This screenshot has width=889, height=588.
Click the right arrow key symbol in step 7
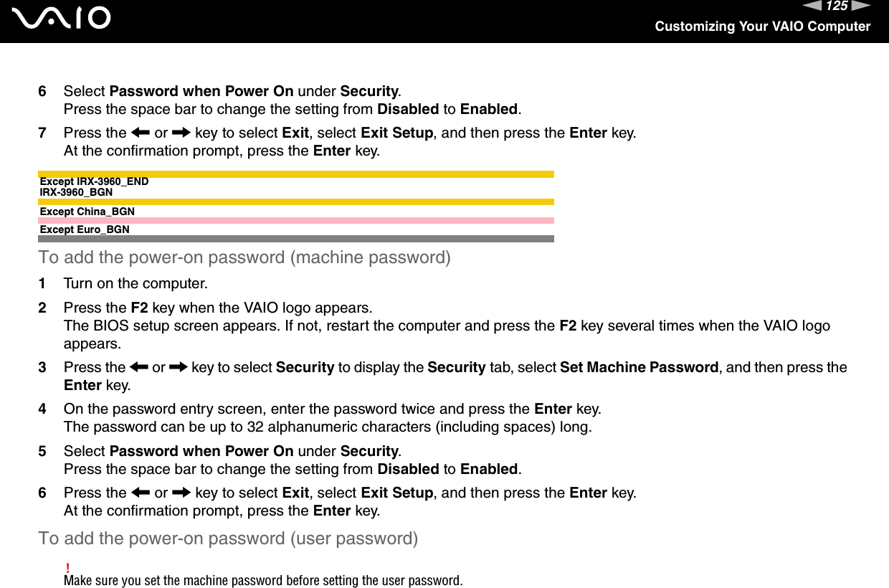point(181,133)
